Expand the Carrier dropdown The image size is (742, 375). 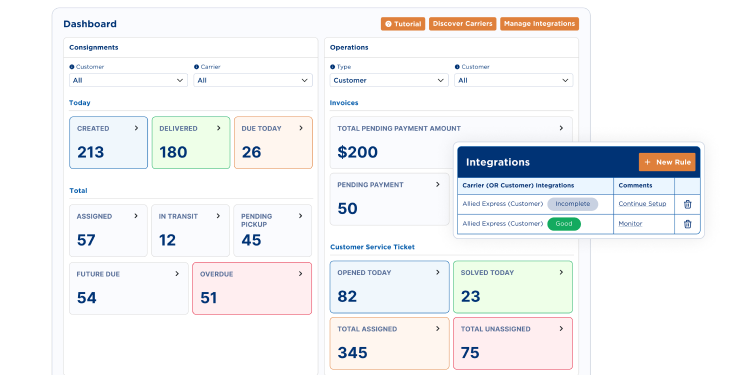click(253, 80)
